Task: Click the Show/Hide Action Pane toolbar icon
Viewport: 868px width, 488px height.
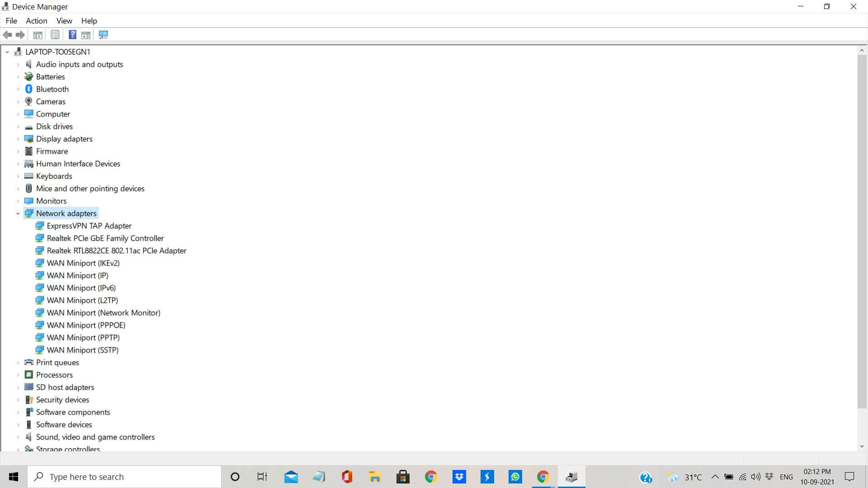Action: coord(86,35)
